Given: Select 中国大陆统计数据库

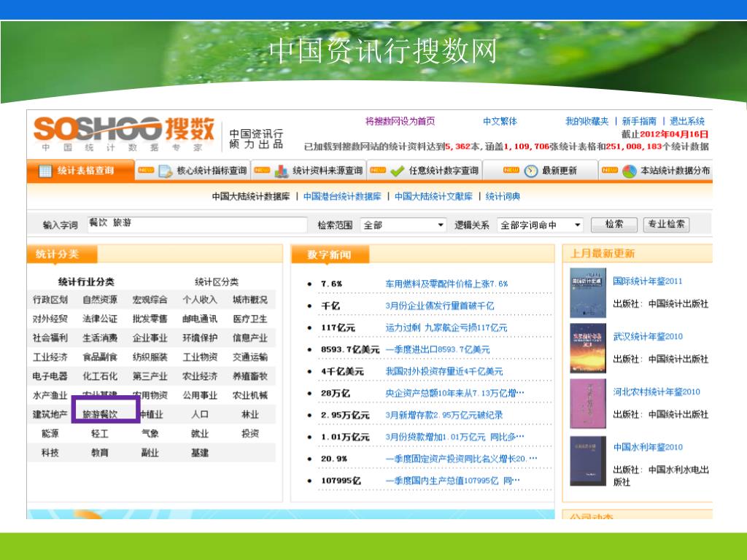Looking at the screenshot, I should pos(251,196).
